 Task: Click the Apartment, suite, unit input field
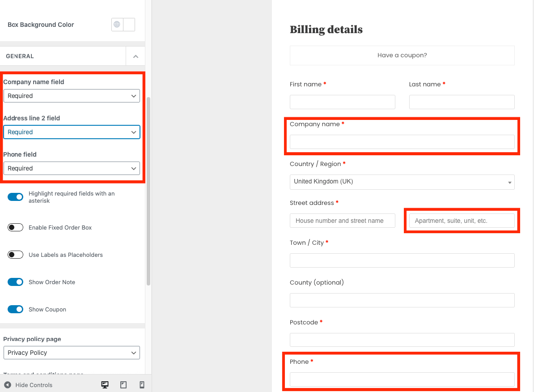pyautogui.click(x=462, y=221)
